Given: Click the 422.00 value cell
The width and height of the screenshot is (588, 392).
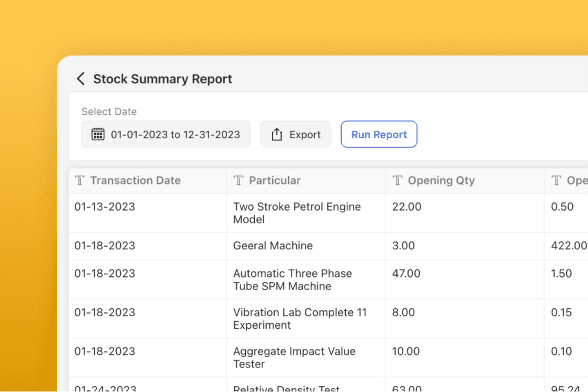Looking at the screenshot, I should coord(566,246).
